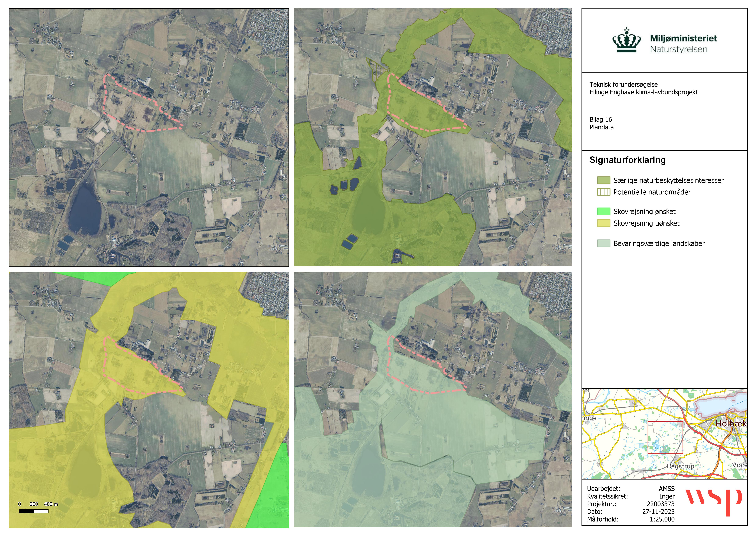Click the Skovrejsning ønsket green swatch

(604, 211)
